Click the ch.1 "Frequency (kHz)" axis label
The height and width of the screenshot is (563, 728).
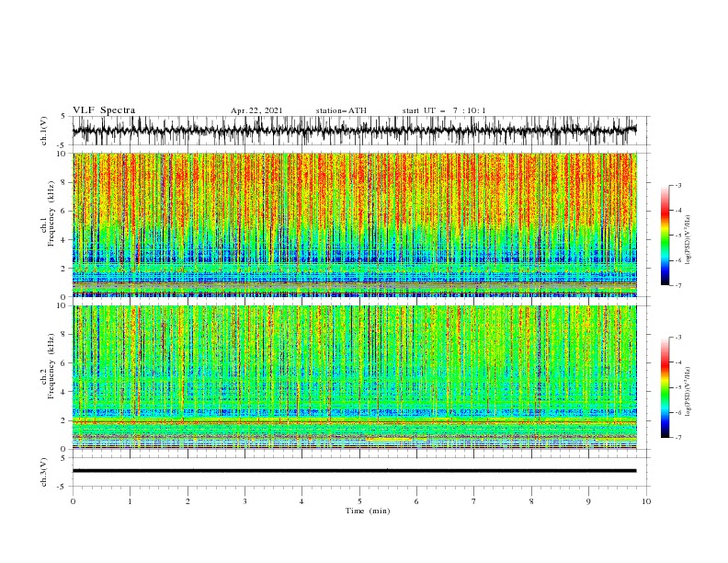[x=51, y=213]
